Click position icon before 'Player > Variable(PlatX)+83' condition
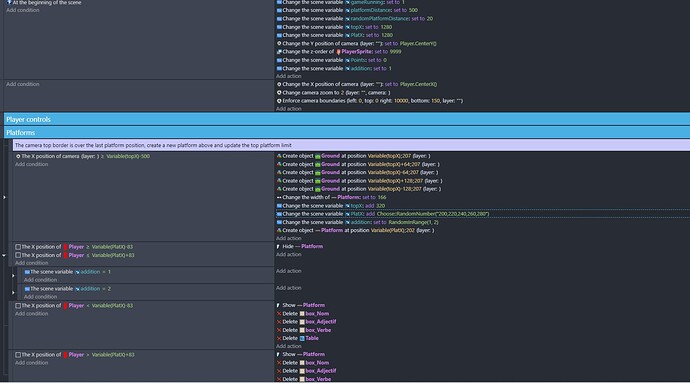The image size is (690, 383). pos(18,355)
